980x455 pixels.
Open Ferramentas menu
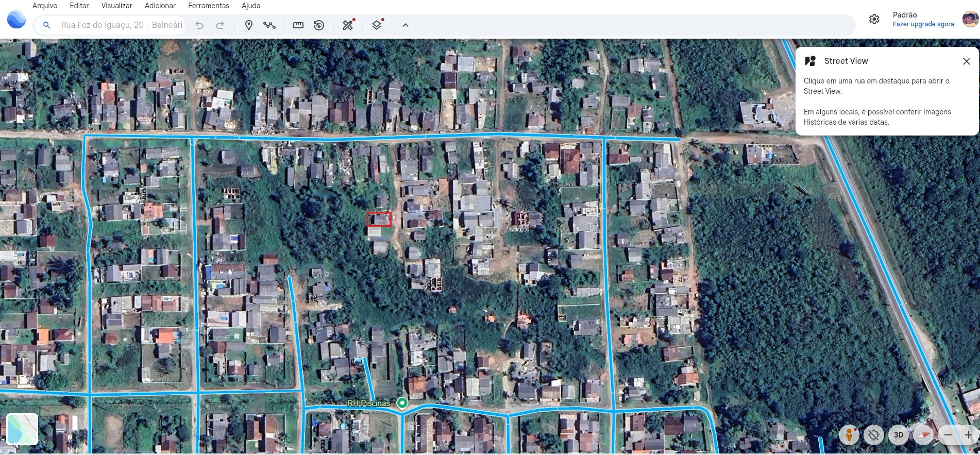pyautogui.click(x=209, y=6)
